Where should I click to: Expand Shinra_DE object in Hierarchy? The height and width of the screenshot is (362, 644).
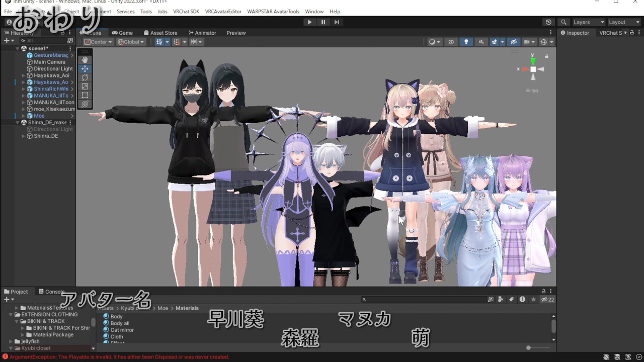coord(23,136)
